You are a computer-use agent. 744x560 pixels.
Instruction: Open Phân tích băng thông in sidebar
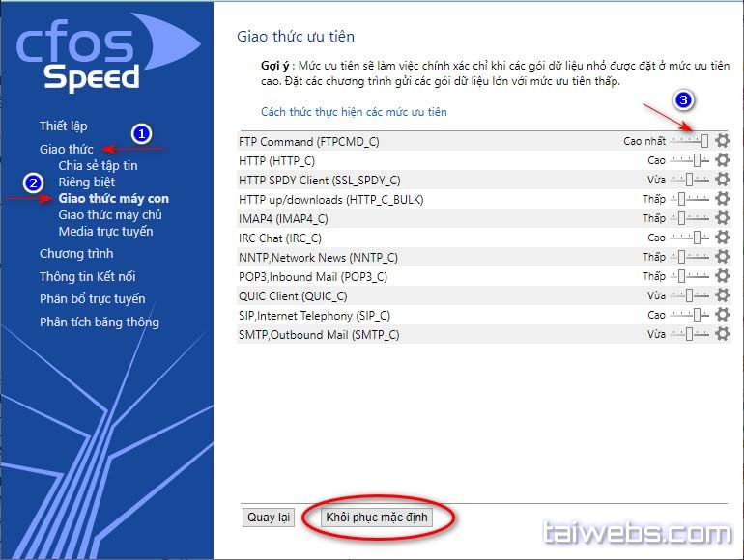[99, 322]
